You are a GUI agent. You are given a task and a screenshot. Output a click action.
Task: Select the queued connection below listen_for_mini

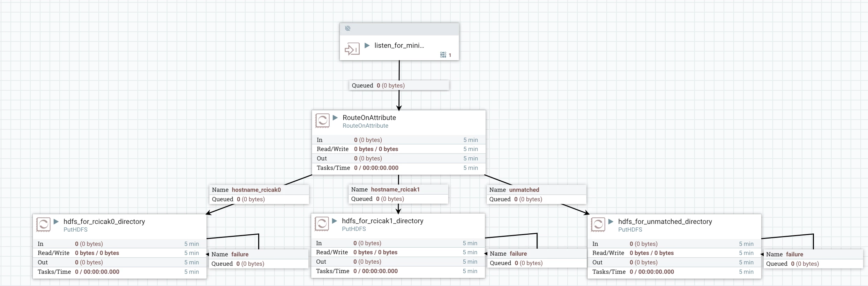399,85
